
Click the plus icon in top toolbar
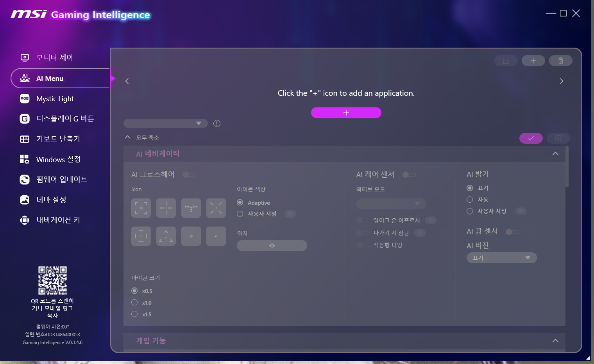pos(533,61)
